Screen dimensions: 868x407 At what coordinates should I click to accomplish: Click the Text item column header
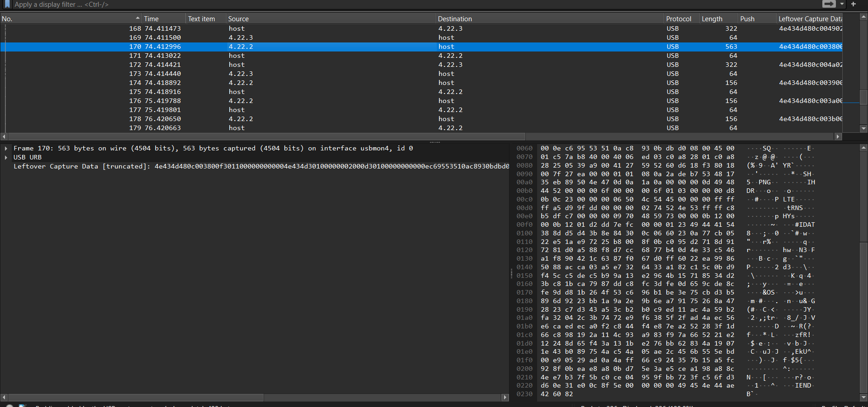tap(206, 19)
